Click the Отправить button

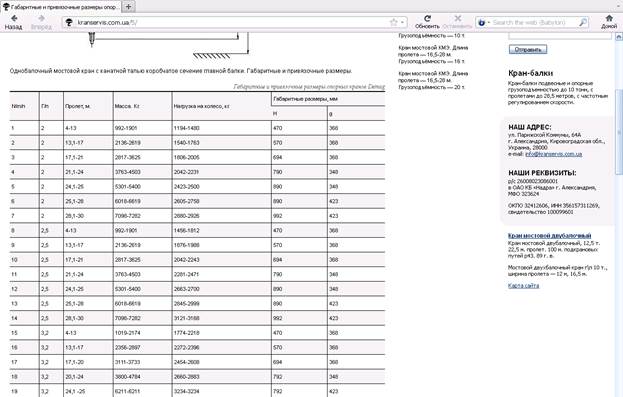[x=528, y=50]
